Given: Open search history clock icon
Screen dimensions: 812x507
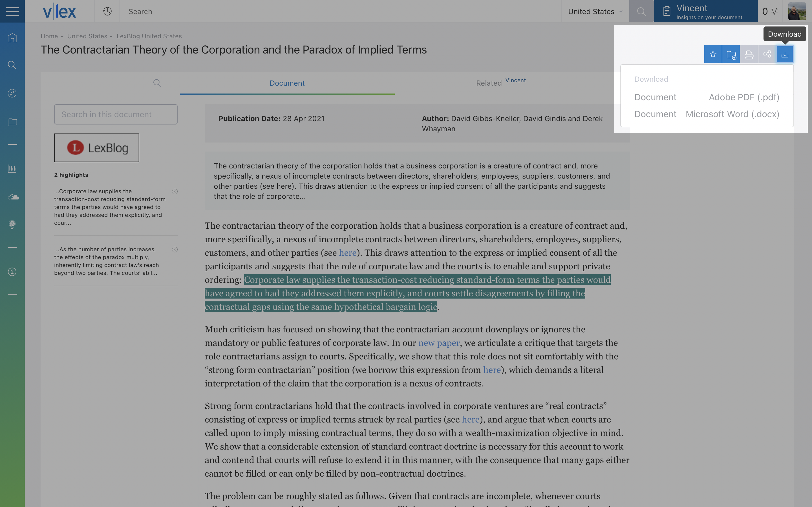Looking at the screenshot, I should [x=107, y=11].
